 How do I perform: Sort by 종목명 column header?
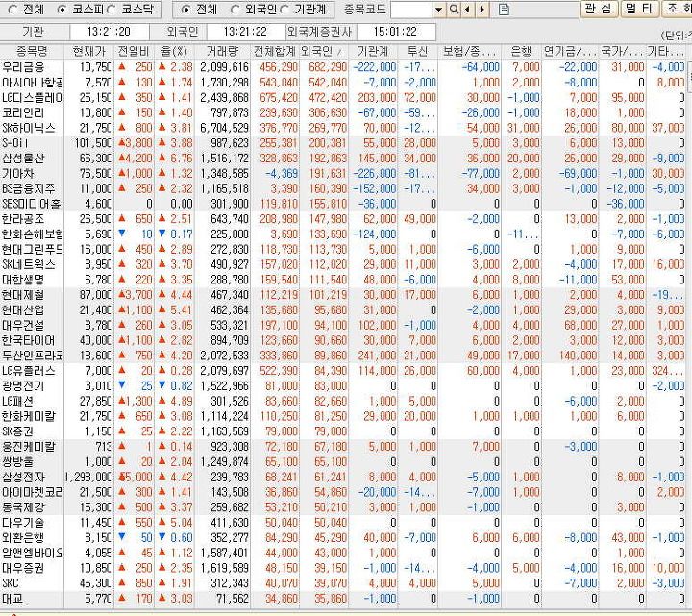[32, 51]
